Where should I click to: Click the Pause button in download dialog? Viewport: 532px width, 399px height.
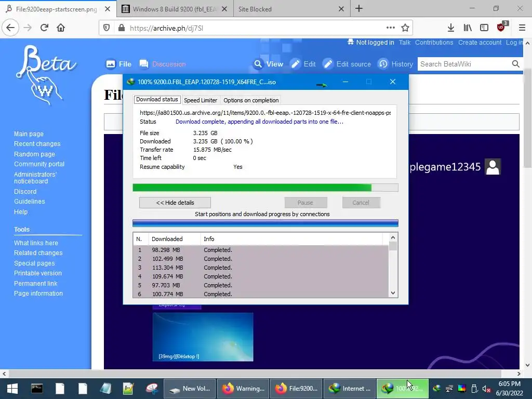pyautogui.click(x=305, y=203)
